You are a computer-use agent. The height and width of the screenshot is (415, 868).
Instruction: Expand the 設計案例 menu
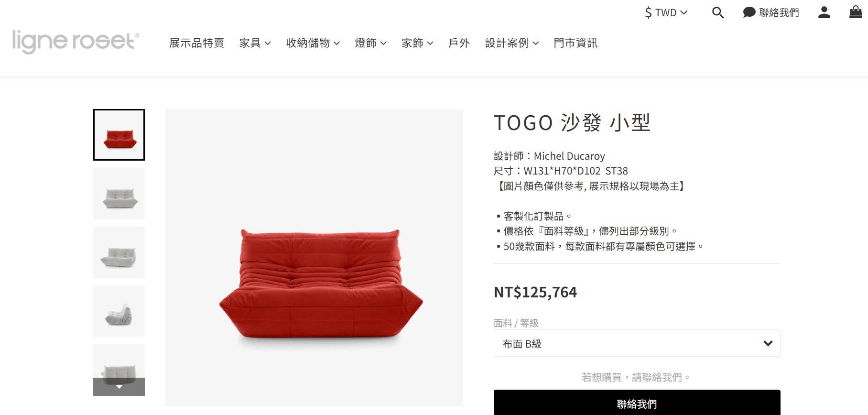512,43
